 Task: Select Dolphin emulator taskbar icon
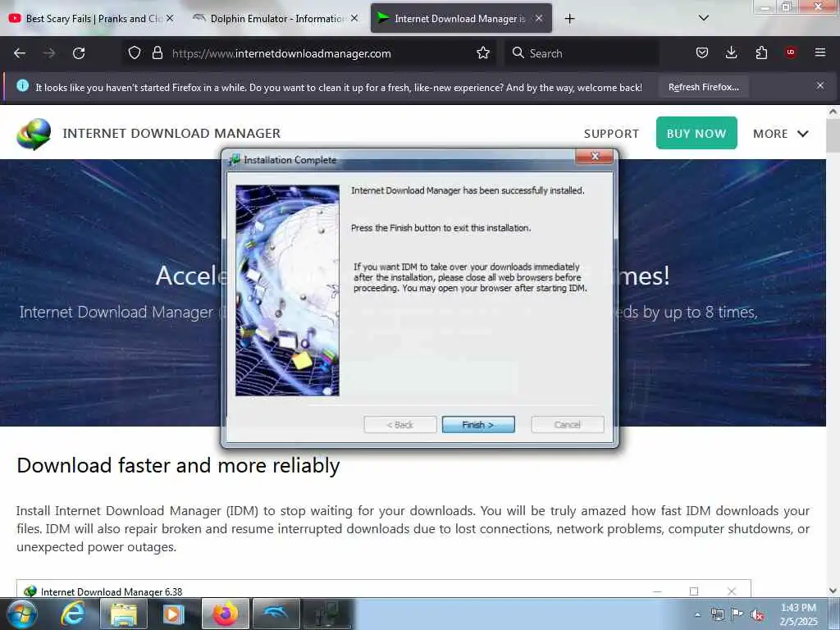[276, 614]
